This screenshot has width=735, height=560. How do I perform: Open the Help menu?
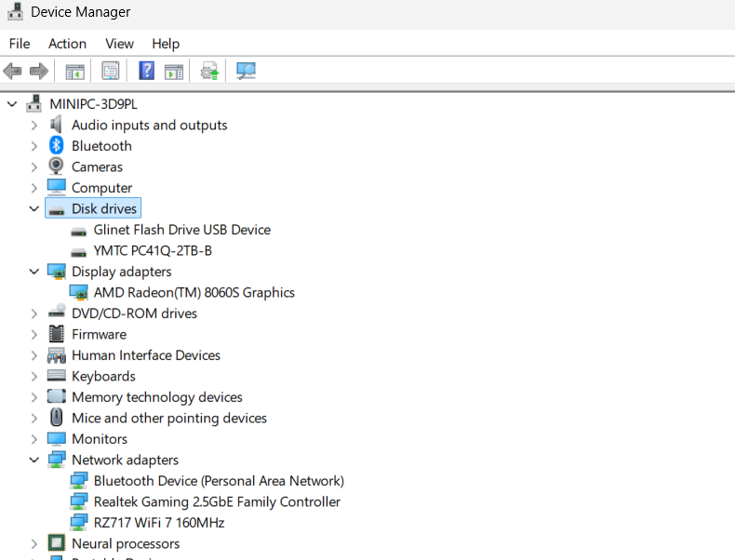click(x=166, y=44)
